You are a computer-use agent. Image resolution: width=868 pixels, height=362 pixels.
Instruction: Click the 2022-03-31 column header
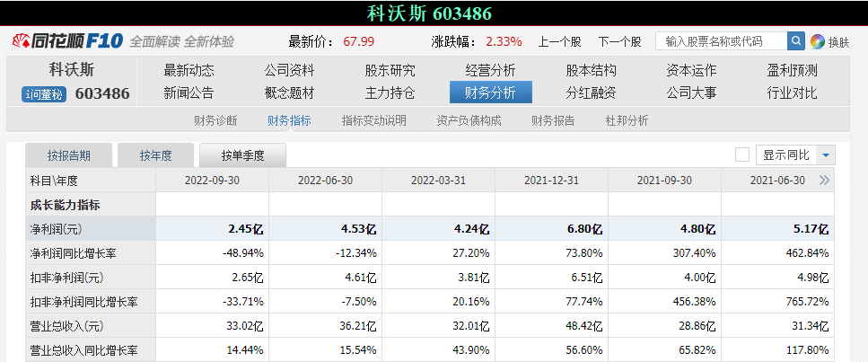tap(438, 181)
